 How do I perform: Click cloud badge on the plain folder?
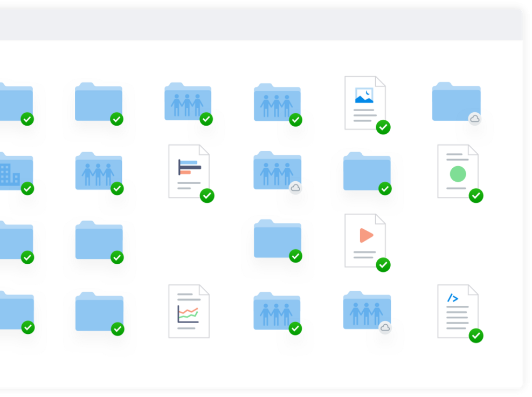[474, 119]
